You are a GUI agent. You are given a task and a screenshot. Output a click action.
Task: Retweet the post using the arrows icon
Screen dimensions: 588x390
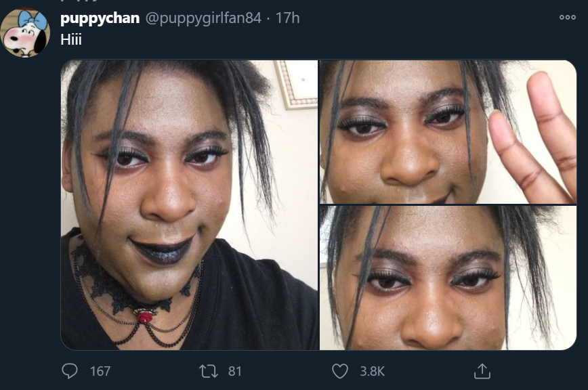pyautogui.click(x=208, y=371)
